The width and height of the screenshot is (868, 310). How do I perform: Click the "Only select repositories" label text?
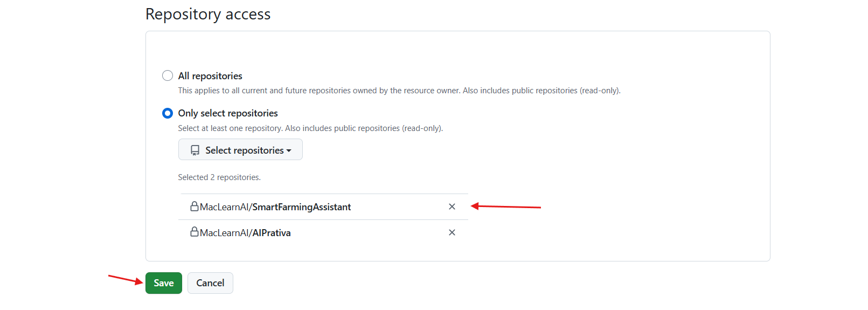pos(228,113)
